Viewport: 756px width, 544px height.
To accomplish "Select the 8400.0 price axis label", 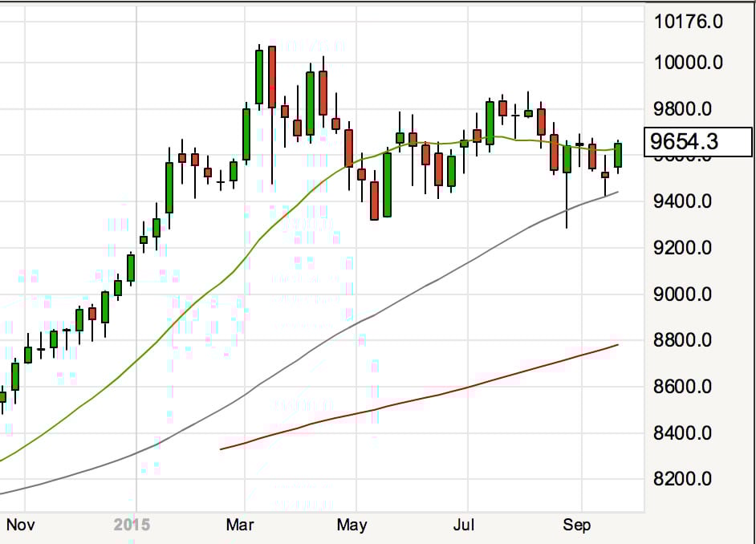I will pos(689,434).
